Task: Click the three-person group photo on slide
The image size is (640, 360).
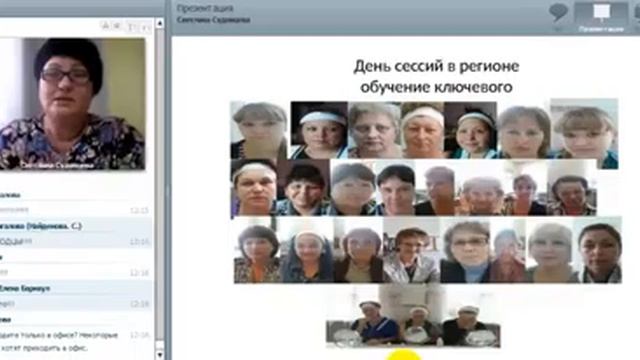Action: (x=413, y=316)
